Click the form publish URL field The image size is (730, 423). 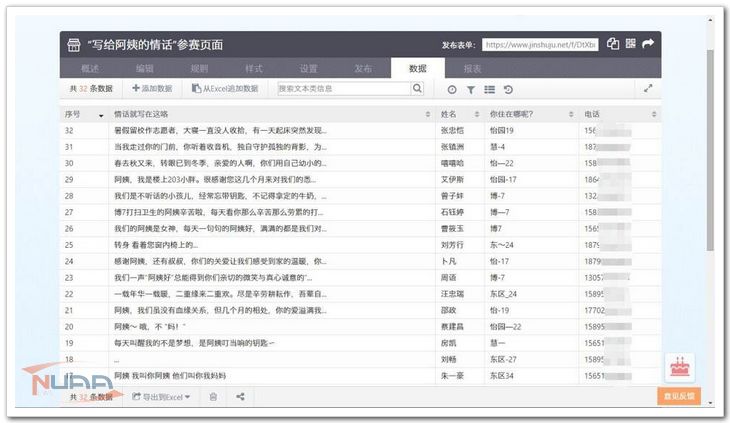[539, 45]
